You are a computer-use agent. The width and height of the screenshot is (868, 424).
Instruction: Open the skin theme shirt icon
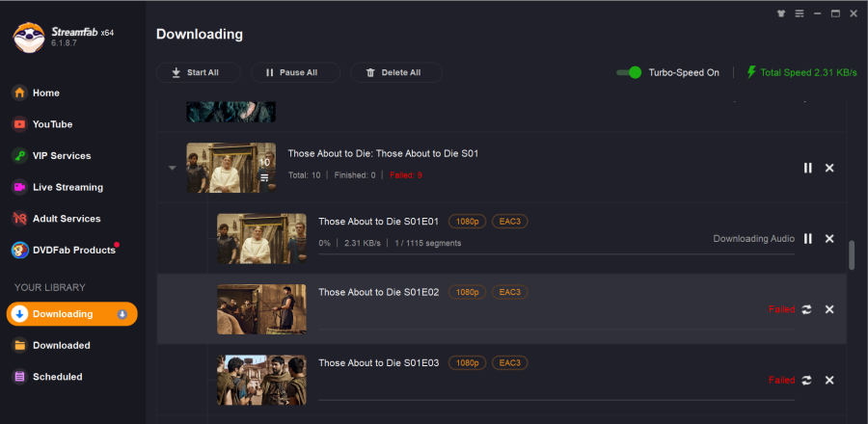point(781,13)
